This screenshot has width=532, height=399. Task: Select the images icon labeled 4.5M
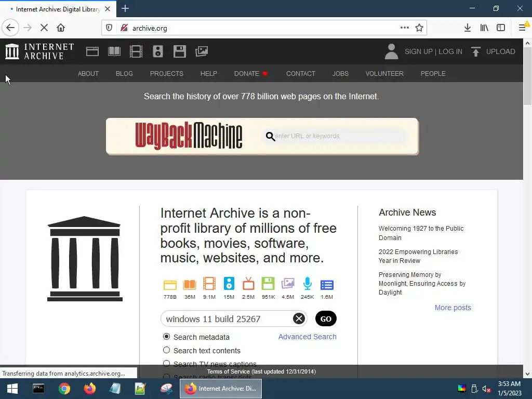[x=288, y=284]
